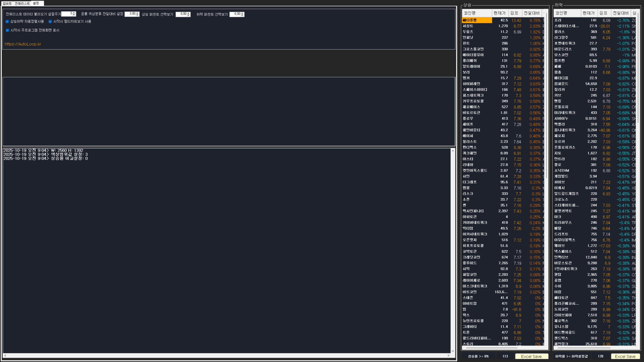Switch to the 업비트 tab
Viewport: 644px width, 362px height.
(x=7, y=4)
